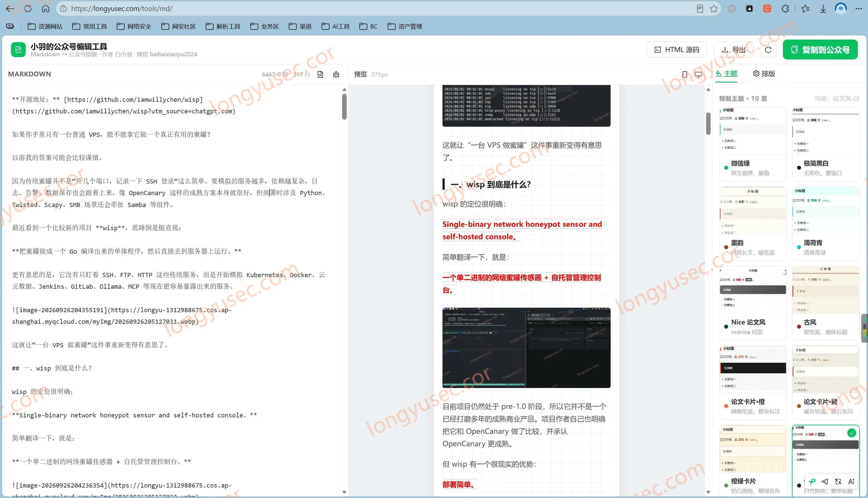The image size is (868, 498).
Task: Apply the 古风 theme
Action: coord(826,303)
